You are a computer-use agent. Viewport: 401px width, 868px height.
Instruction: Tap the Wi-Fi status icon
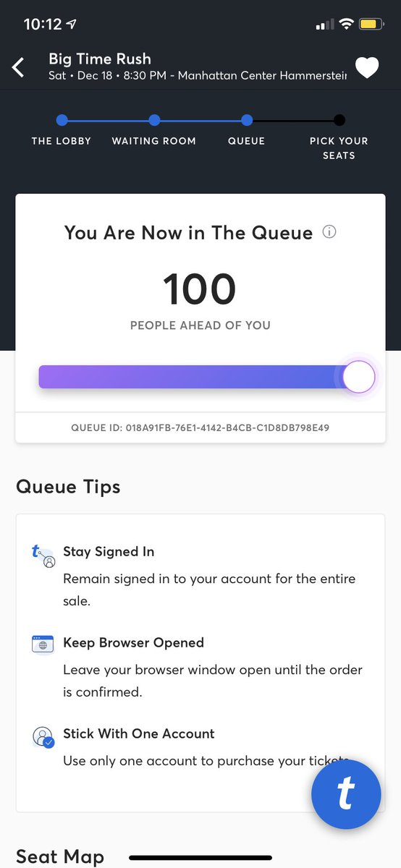tap(346, 24)
